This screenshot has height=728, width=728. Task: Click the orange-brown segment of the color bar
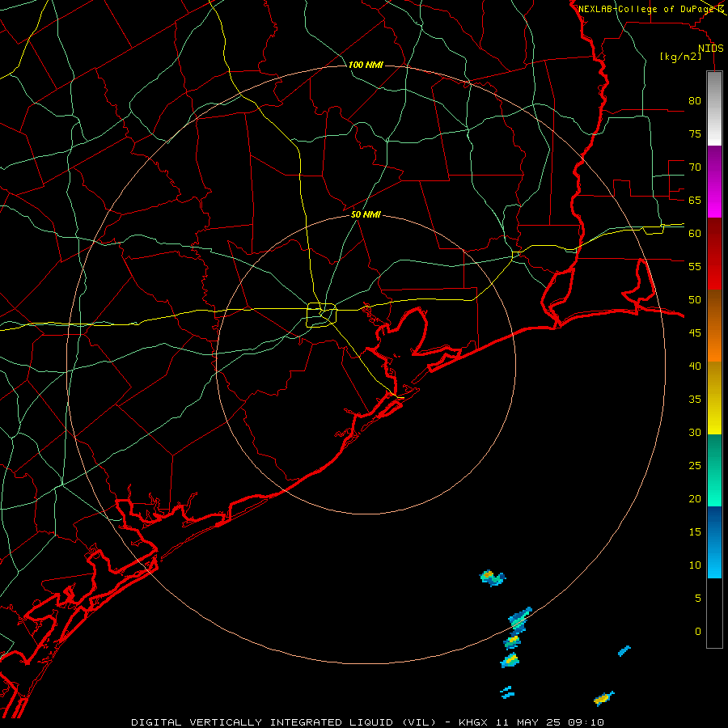714,325
